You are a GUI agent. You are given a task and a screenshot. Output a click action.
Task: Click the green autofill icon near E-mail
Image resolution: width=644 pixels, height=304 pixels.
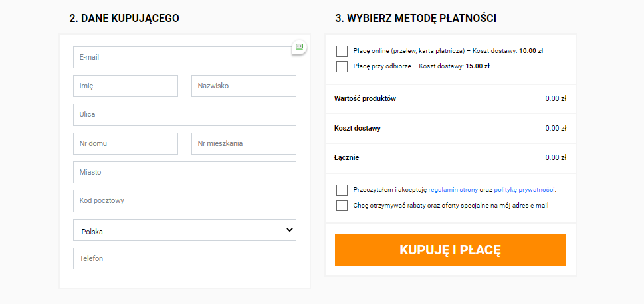click(299, 47)
